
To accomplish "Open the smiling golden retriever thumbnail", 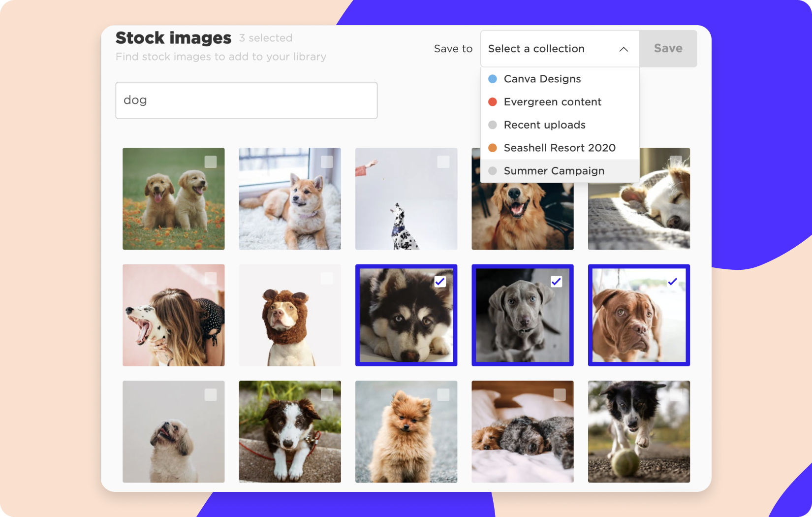I will (x=523, y=216).
